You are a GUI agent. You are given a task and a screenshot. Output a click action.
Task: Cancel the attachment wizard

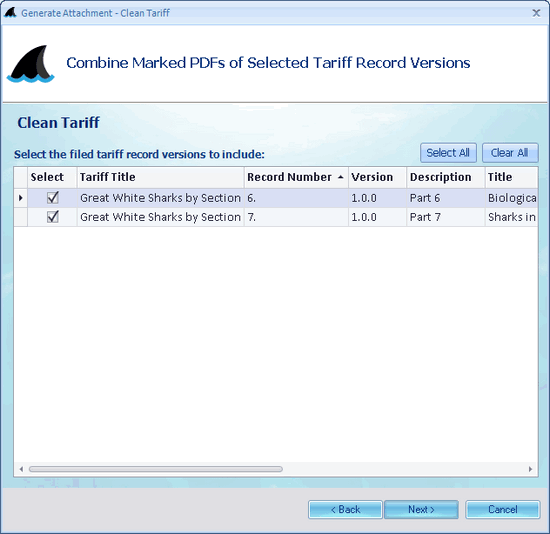click(503, 509)
